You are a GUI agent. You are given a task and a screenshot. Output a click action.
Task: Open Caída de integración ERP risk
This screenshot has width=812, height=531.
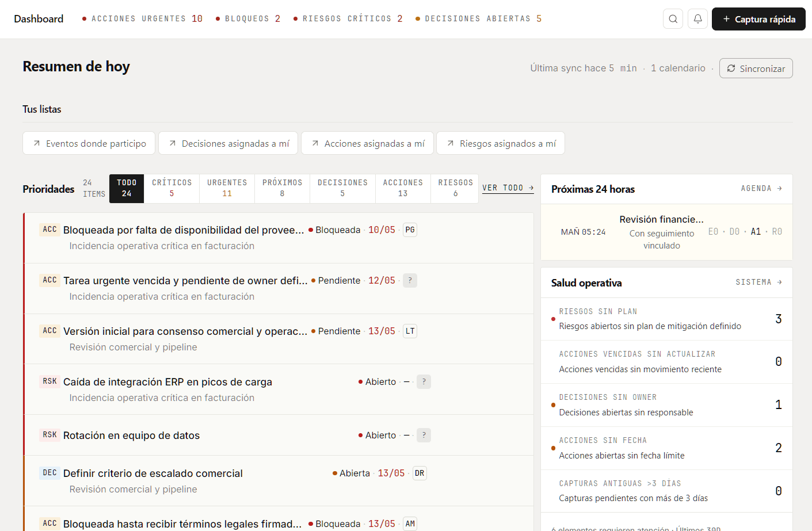279,389
